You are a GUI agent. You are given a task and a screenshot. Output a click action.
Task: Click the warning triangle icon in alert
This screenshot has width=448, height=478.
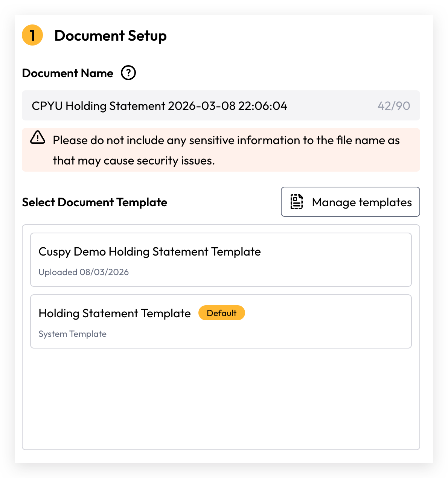click(38, 137)
